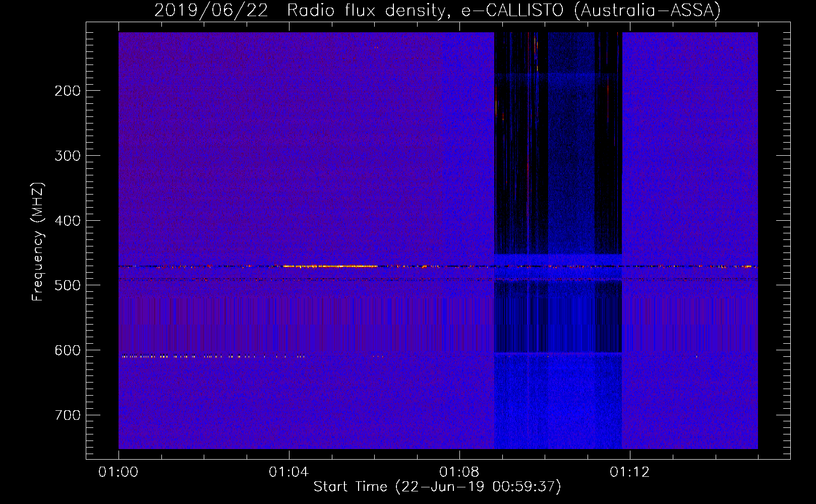Click the 300 frequency tick label
Image resolution: width=816 pixels, height=504 pixels.
tap(68, 156)
